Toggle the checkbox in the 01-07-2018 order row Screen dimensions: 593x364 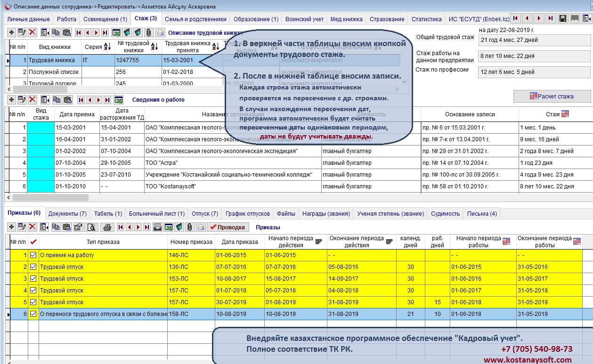33,291
